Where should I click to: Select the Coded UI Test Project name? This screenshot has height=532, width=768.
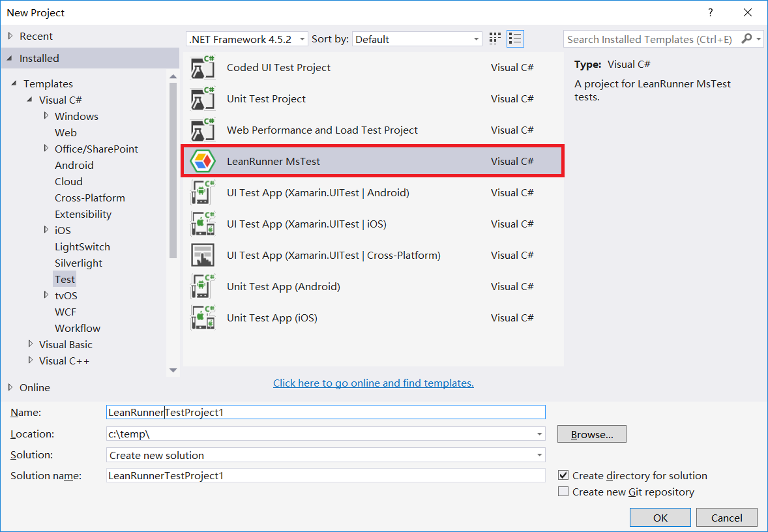click(278, 68)
